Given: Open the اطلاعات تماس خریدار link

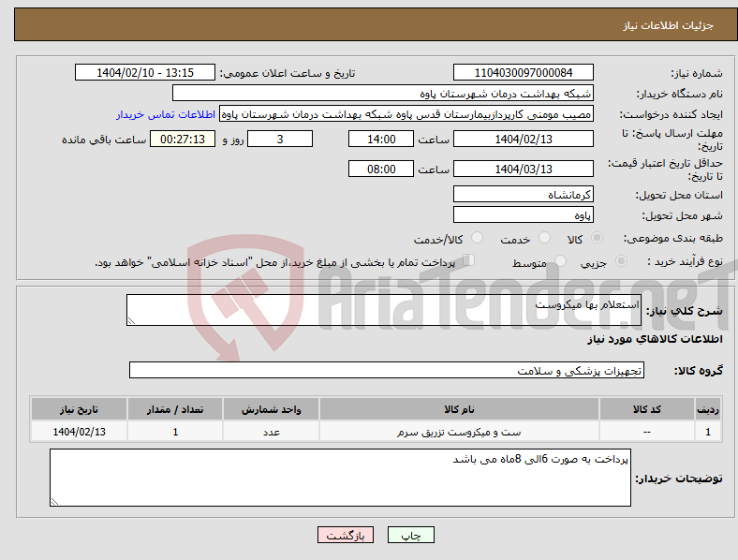Looking at the screenshot, I should tap(166, 114).
